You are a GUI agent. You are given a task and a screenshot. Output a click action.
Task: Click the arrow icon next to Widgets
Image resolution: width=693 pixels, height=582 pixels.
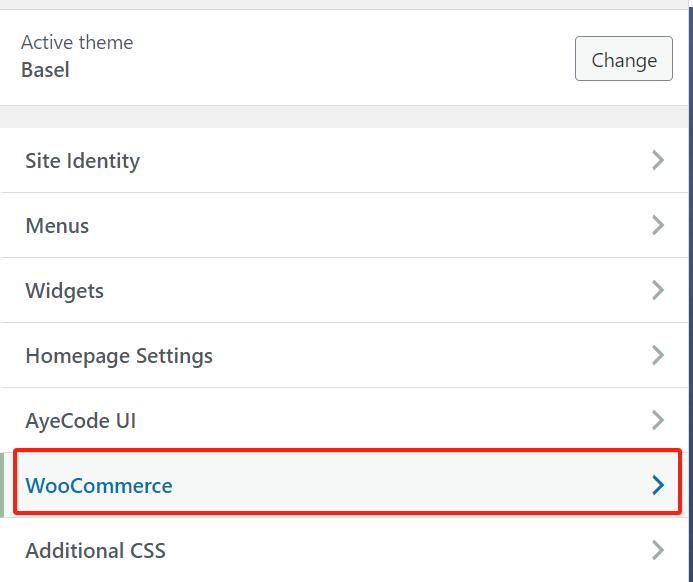pos(657,290)
